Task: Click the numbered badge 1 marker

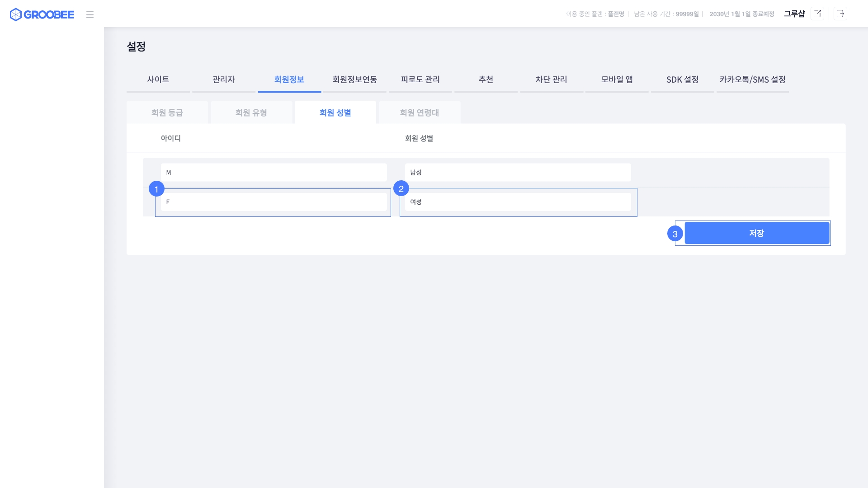Action: [156, 189]
